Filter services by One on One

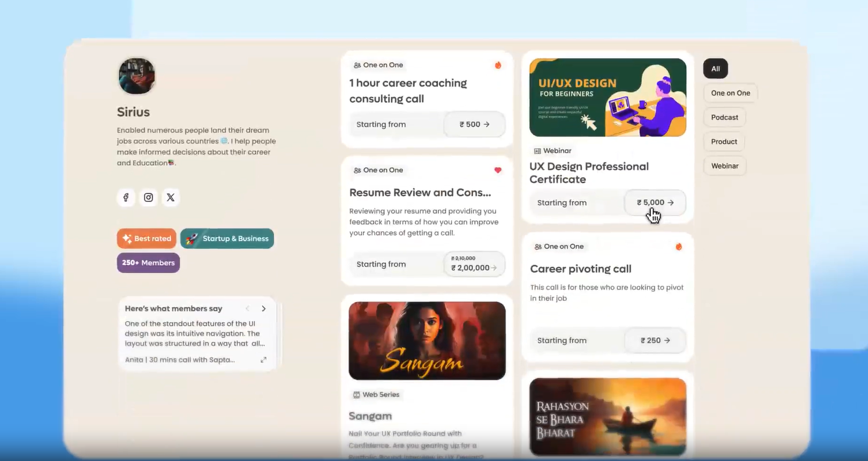tap(730, 93)
